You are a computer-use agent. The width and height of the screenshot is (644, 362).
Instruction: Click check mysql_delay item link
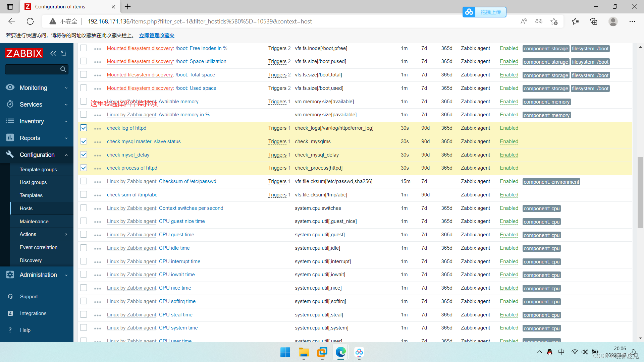(128, 155)
